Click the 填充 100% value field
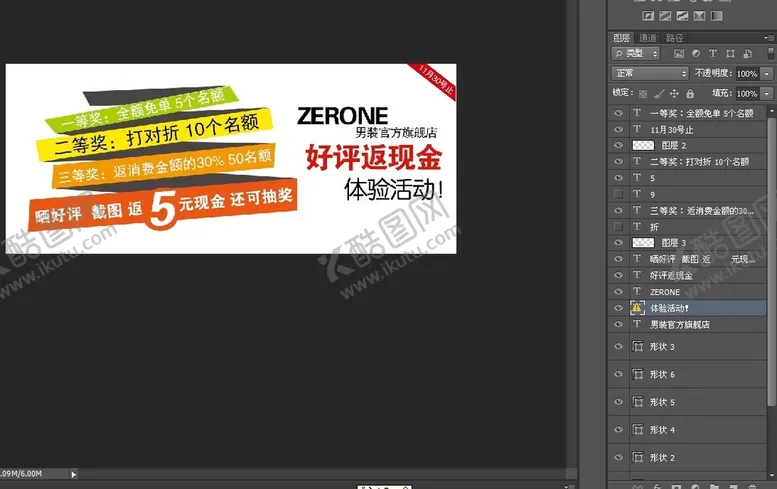The width and height of the screenshot is (777, 489). [x=747, y=93]
